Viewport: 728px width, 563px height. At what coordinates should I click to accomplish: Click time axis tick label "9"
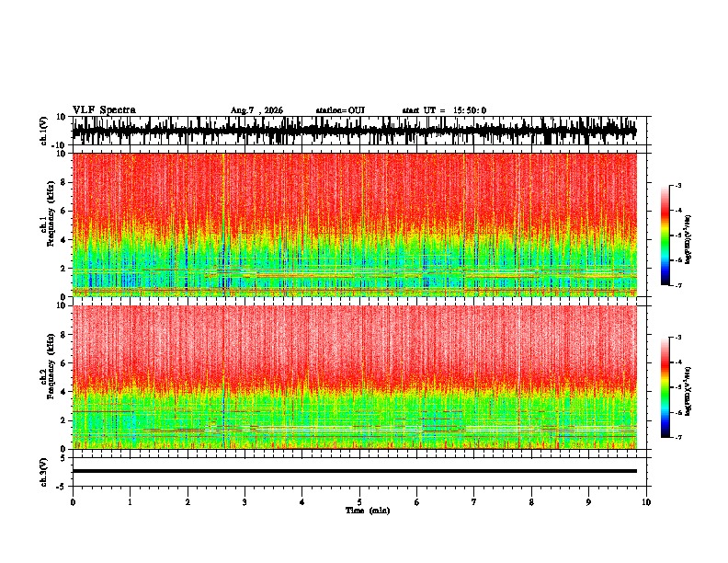(588, 502)
